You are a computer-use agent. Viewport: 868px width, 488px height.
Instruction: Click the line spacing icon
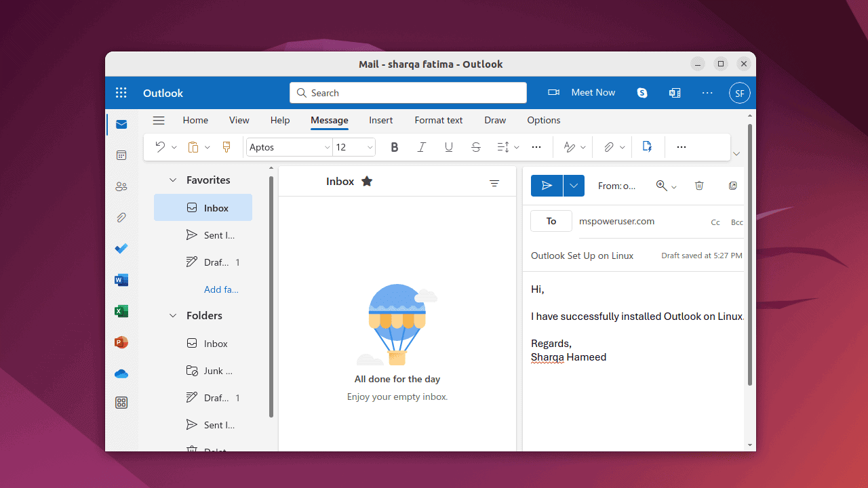[x=503, y=147]
